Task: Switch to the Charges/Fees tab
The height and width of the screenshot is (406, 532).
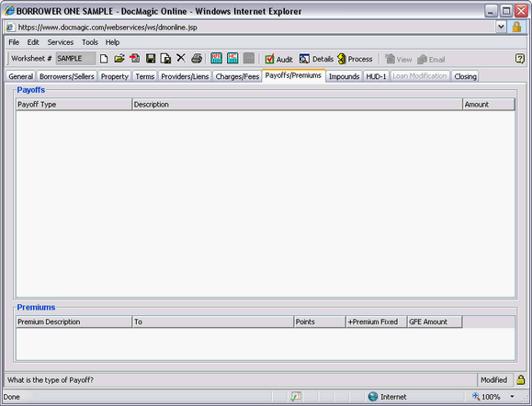Action: 237,76
